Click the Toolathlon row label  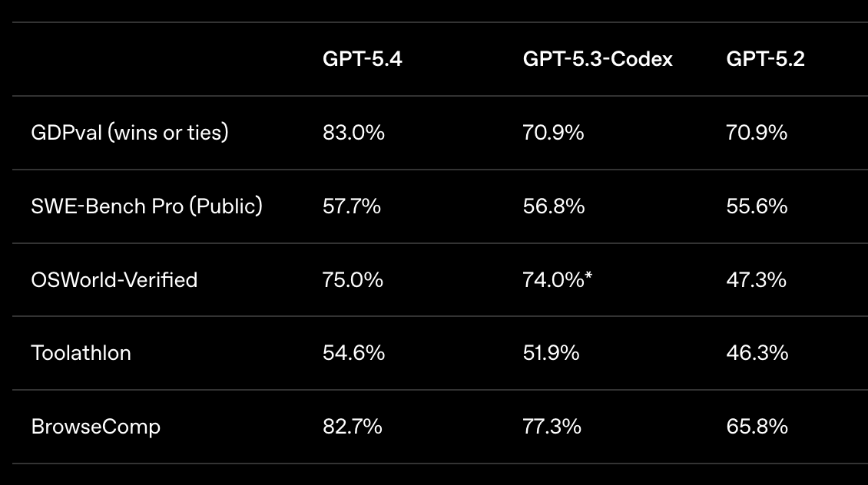click(81, 353)
